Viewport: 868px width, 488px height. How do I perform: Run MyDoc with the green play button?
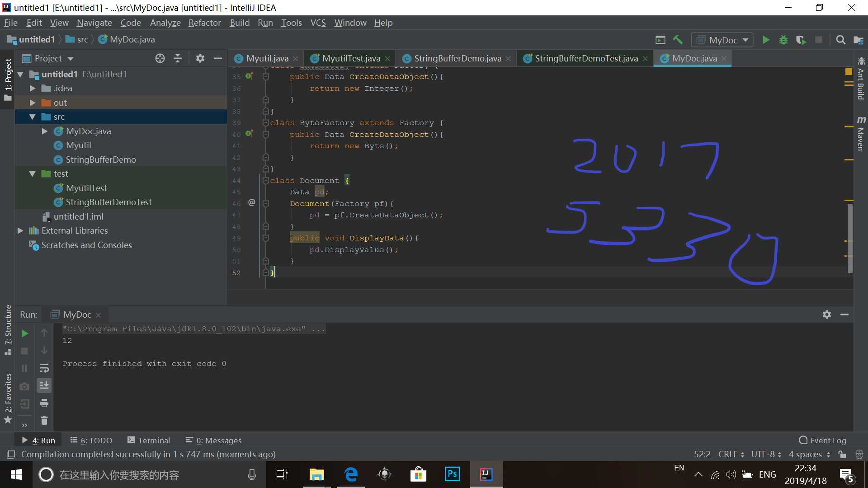766,40
